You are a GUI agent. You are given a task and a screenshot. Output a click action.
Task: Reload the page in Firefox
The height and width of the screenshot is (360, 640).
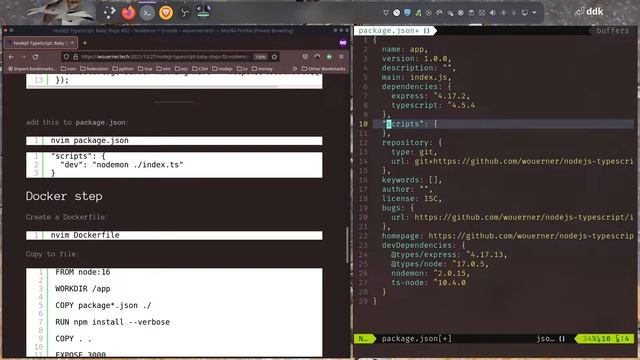pos(36,57)
